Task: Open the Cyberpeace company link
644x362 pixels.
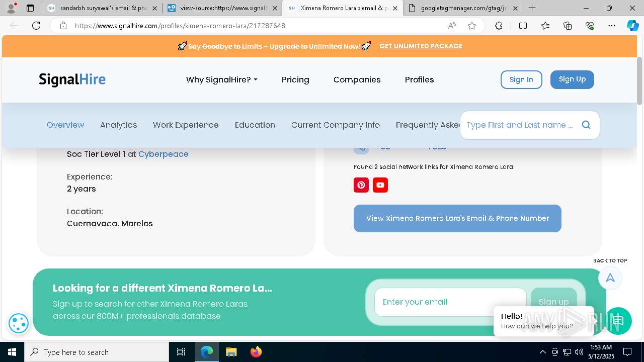Action: point(164,154)
